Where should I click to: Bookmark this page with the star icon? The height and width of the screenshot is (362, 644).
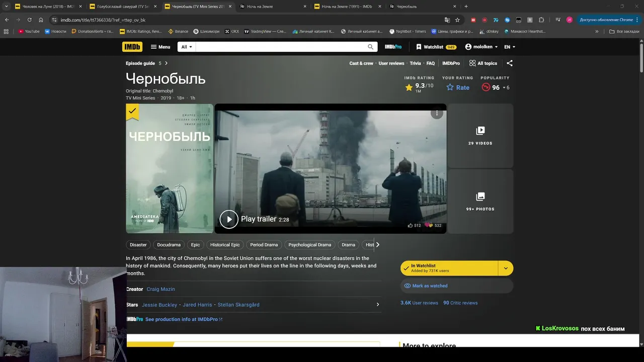[457, 20]
